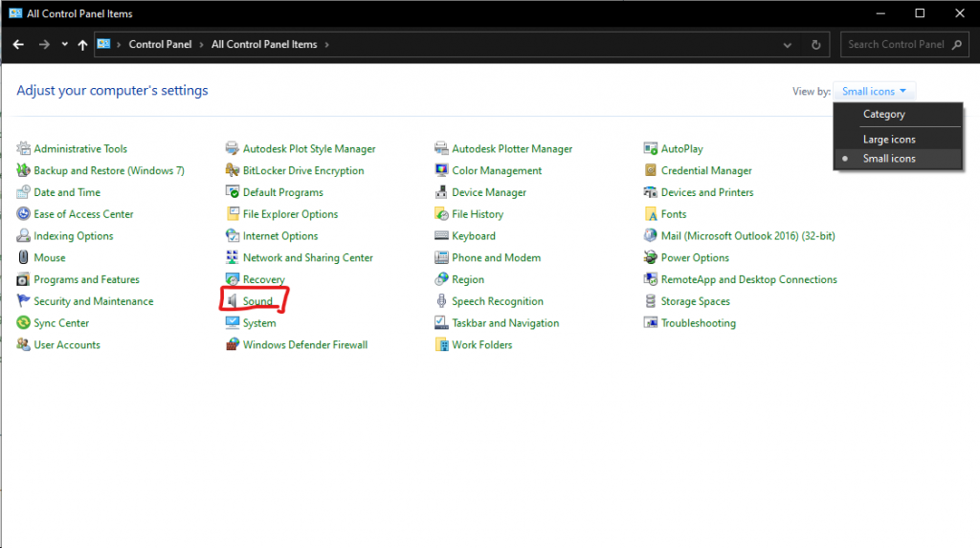Open the File History link

pyautogui.click(x=478, y=213)
